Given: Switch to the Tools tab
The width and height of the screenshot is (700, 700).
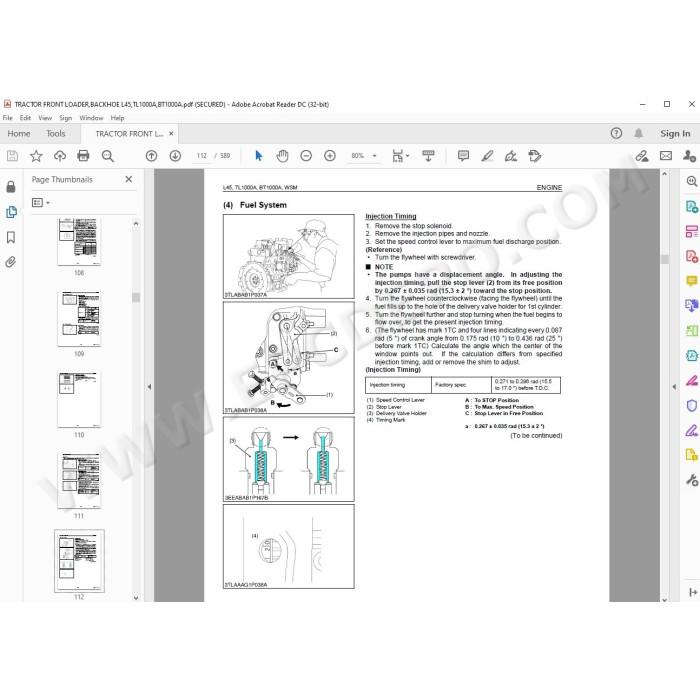Looking at the screenshot, I should 56,133.
